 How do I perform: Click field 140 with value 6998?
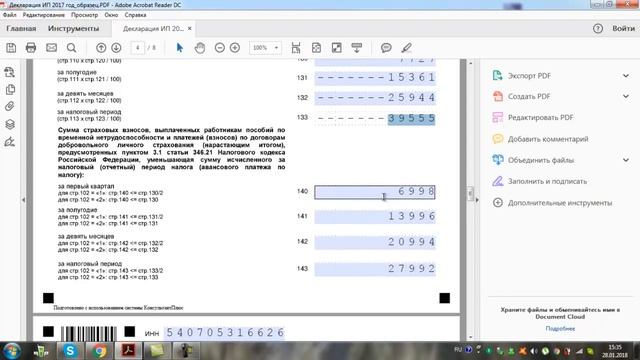[375, 192]
